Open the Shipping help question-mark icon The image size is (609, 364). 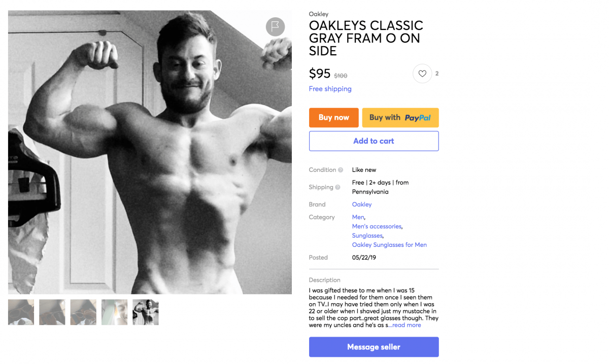tap(337, 187)
